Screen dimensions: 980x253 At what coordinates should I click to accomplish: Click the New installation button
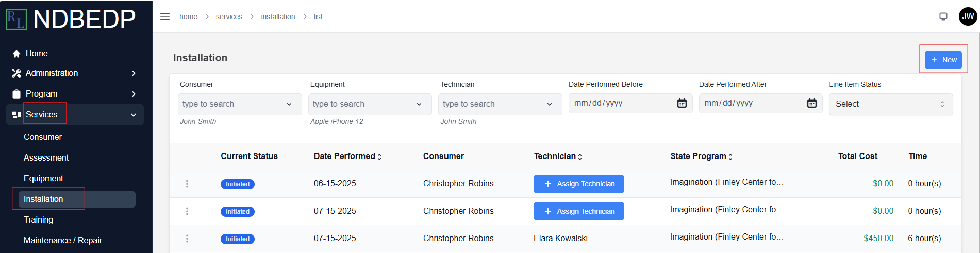943,60
